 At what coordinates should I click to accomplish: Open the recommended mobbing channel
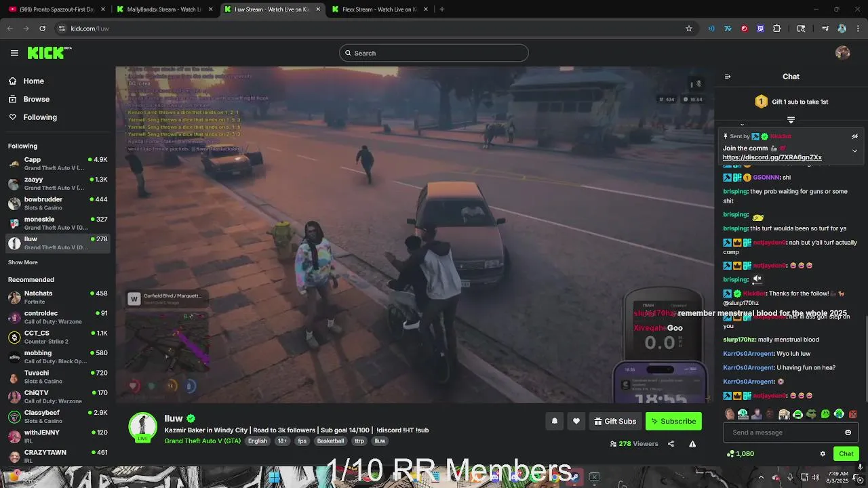coord(57,357)
